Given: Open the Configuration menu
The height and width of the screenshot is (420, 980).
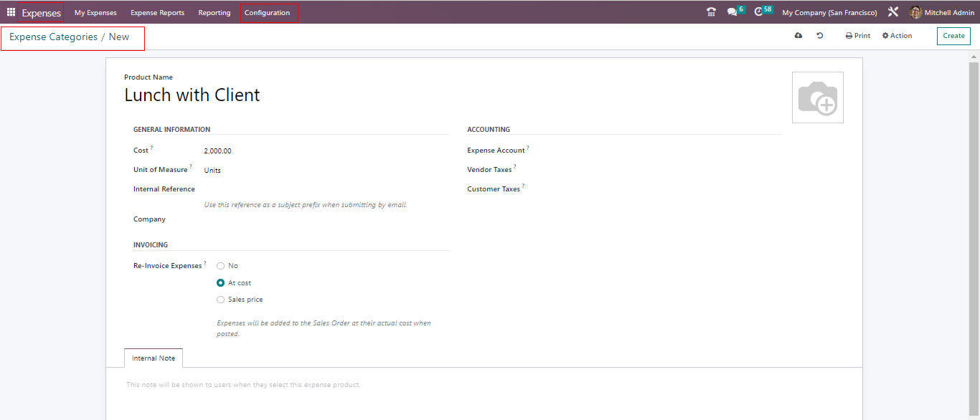Looking at the screenshot, I should [267, 13].
